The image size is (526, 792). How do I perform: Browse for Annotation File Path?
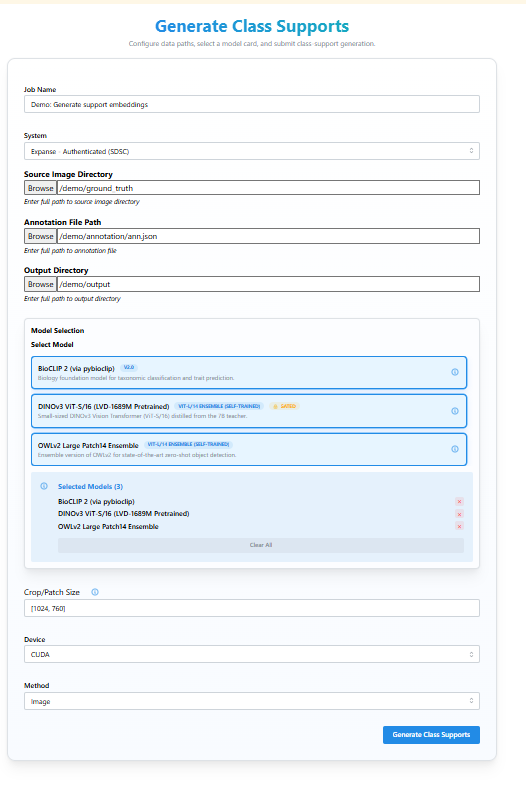click(40, 236)
